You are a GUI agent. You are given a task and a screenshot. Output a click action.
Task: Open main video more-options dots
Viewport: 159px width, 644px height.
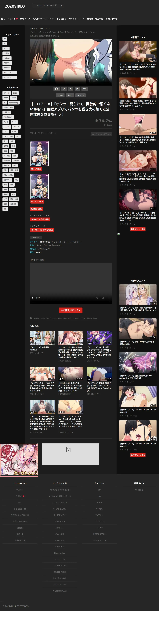click(109, 80)
